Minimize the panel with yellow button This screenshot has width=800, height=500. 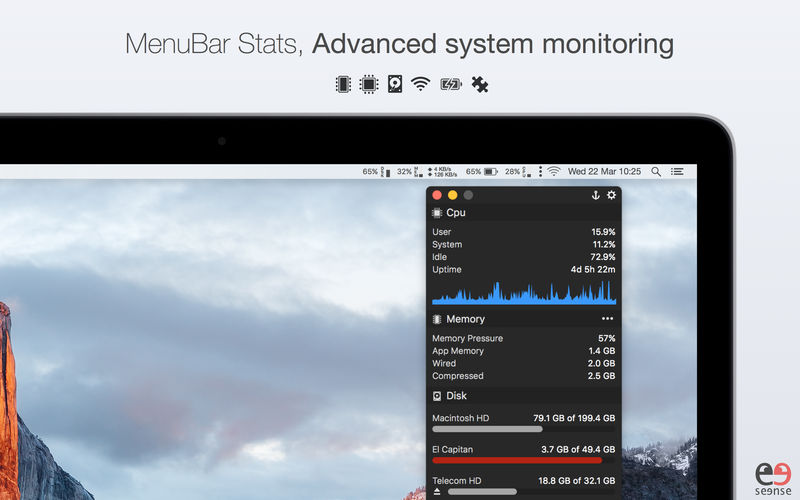[x=453, y=195]
